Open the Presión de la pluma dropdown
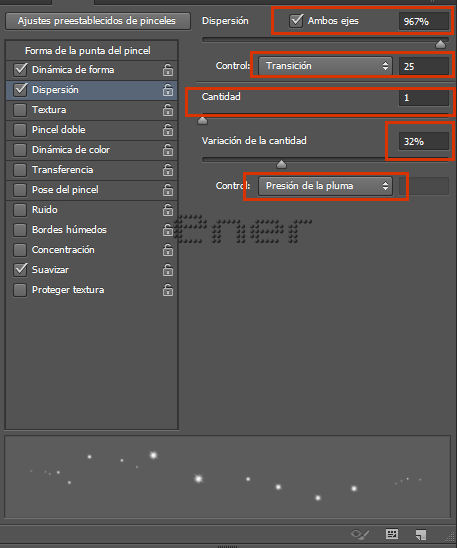The height and width of the screenshot is (548, 457). point(325,186)
